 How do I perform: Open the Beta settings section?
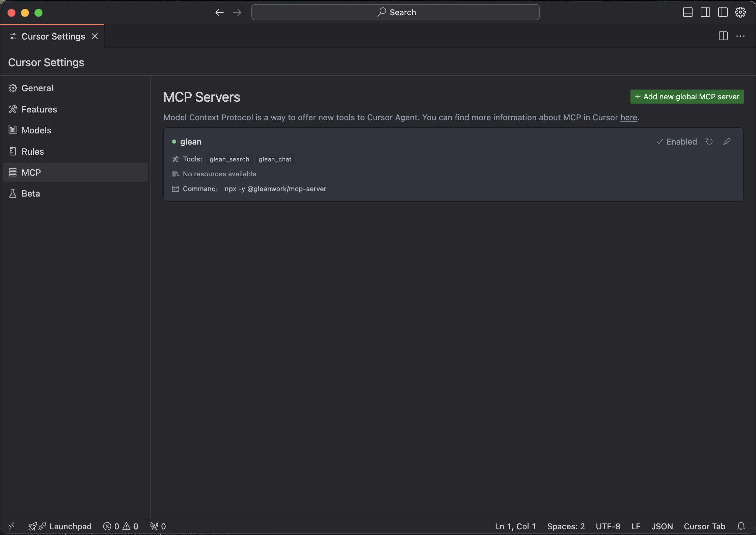30,194
